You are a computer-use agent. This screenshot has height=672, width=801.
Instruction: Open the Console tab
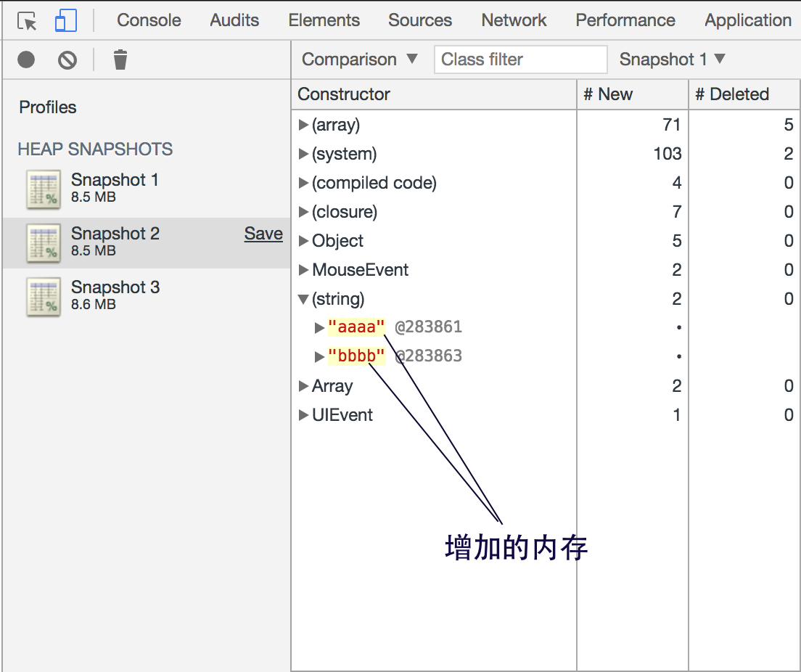coord(149,20)
